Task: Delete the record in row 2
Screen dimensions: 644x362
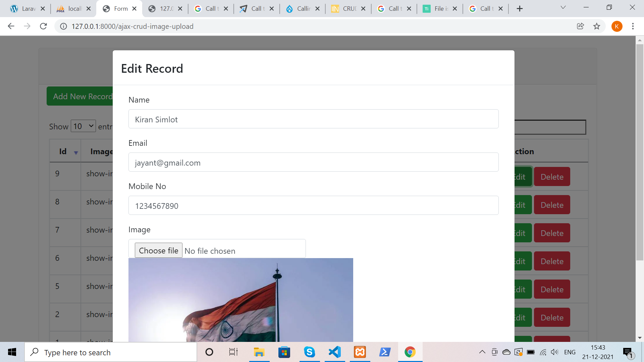Action: click(x=552, y=317)
